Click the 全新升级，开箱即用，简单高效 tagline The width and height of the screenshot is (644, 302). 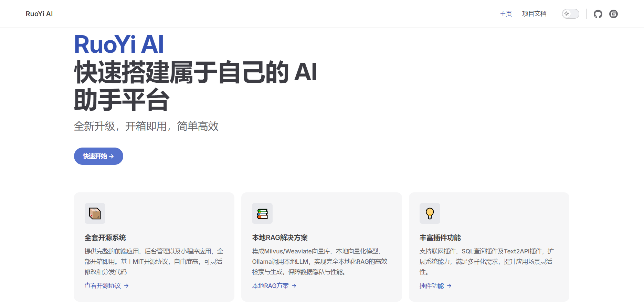(146, 126)
